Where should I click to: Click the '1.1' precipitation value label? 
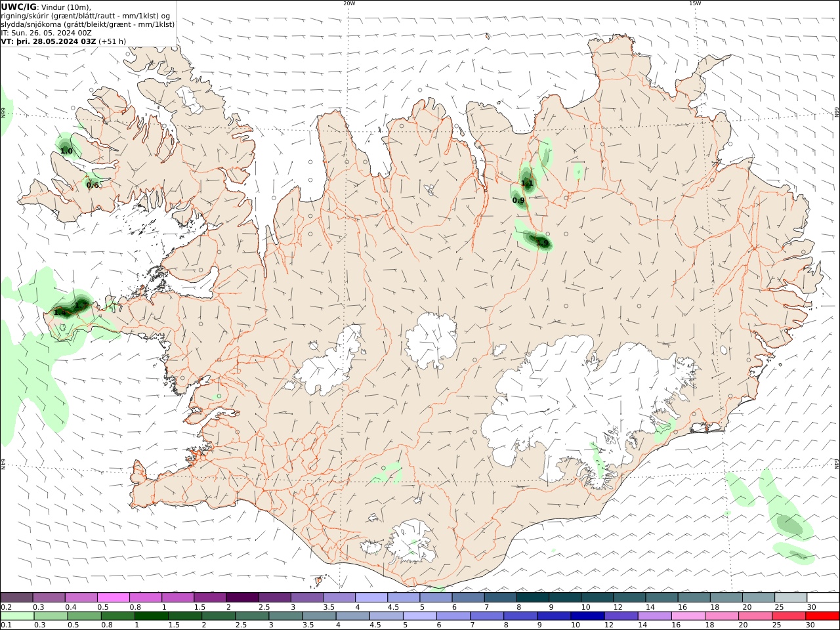[x=527, y=183]
